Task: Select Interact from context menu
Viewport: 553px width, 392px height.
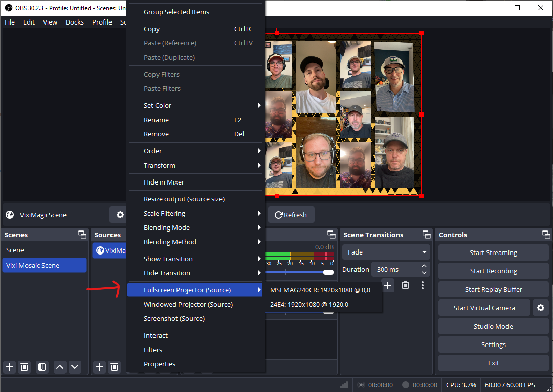Action: (x=195, y=335)
